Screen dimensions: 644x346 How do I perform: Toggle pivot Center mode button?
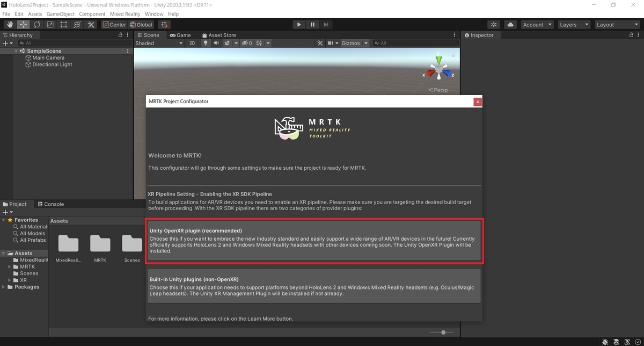[x=114, y=24]
